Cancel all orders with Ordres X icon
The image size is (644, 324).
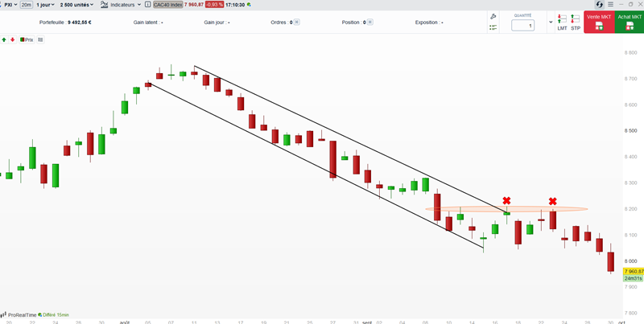pos(297,23)
